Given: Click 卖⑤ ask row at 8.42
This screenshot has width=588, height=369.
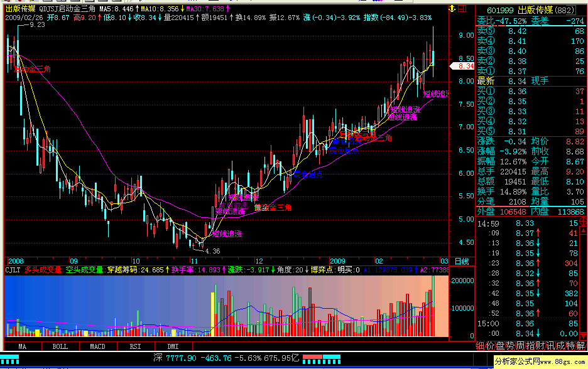Looking at the screenshot, I should point(530,31).
